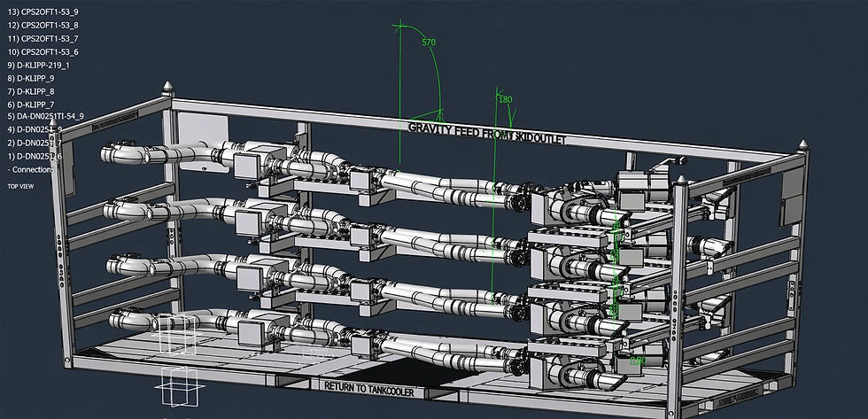This screenshot has width=868, height=419.
Task: Select list entry 7) D-KLIPP_8
Action: pyautogui.click(x=31, y=91)
